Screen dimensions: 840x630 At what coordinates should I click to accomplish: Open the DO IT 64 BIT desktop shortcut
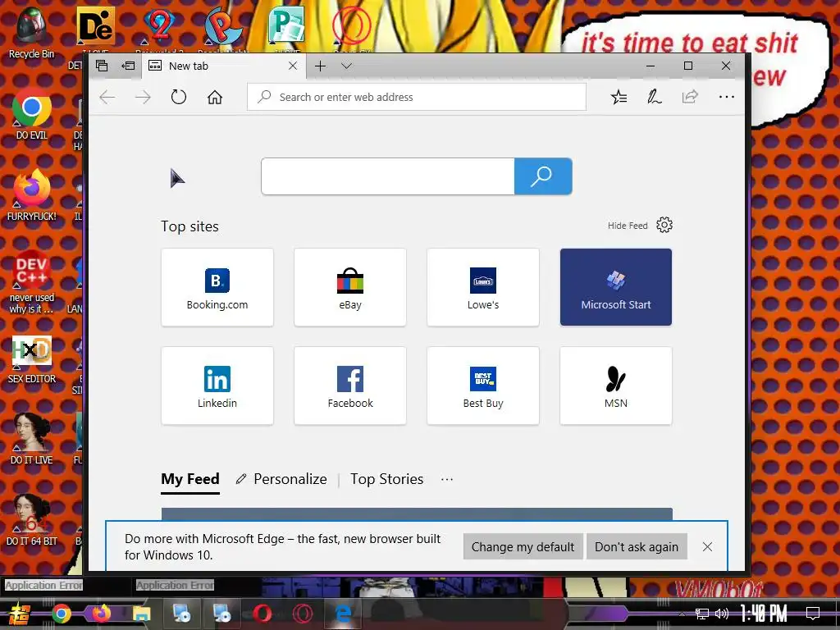coord(32,521)
